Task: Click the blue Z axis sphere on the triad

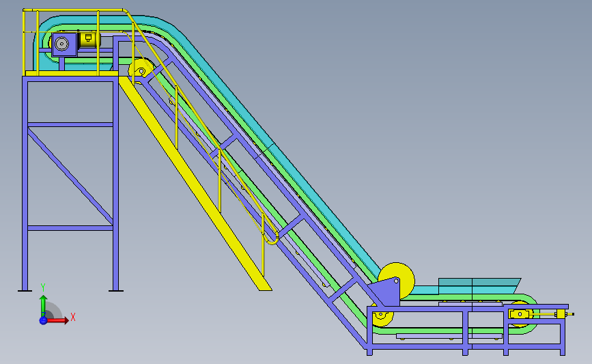Action: [43, 320]
